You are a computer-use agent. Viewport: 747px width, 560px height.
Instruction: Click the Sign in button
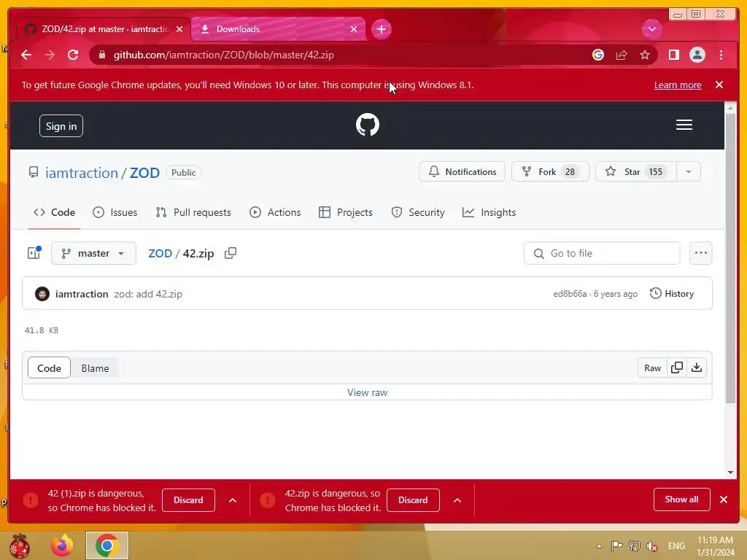(x=61, y=126)
